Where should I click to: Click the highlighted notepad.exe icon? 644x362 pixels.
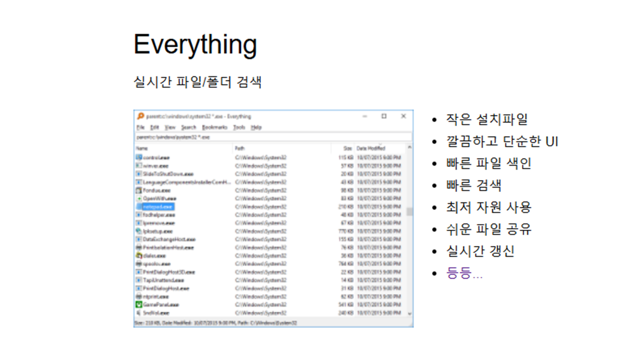139,207
